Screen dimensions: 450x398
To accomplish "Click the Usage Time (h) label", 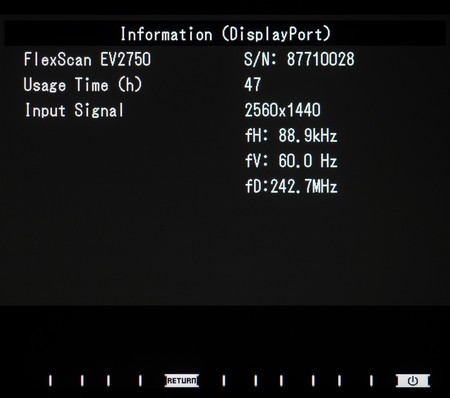I will tap(82, 85).
